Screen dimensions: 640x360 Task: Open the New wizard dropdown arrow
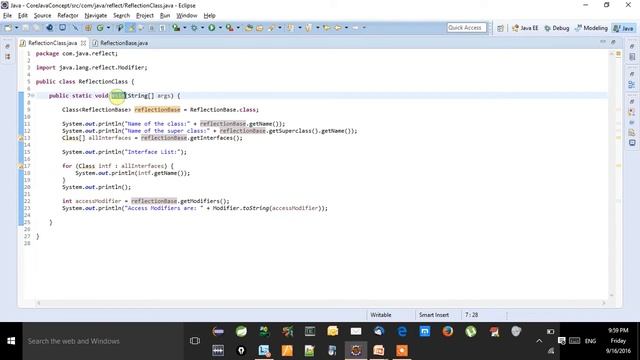(17, 28)
